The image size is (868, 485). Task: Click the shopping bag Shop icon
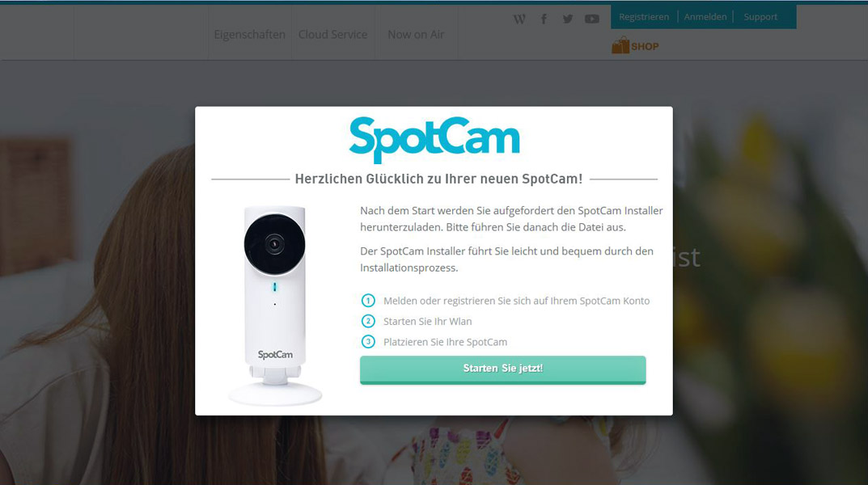620,45
